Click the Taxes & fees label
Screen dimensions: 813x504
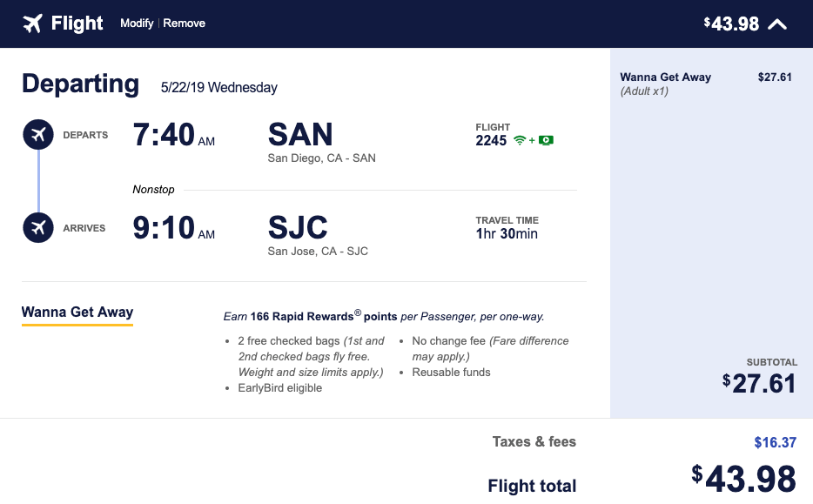(534, 442)
